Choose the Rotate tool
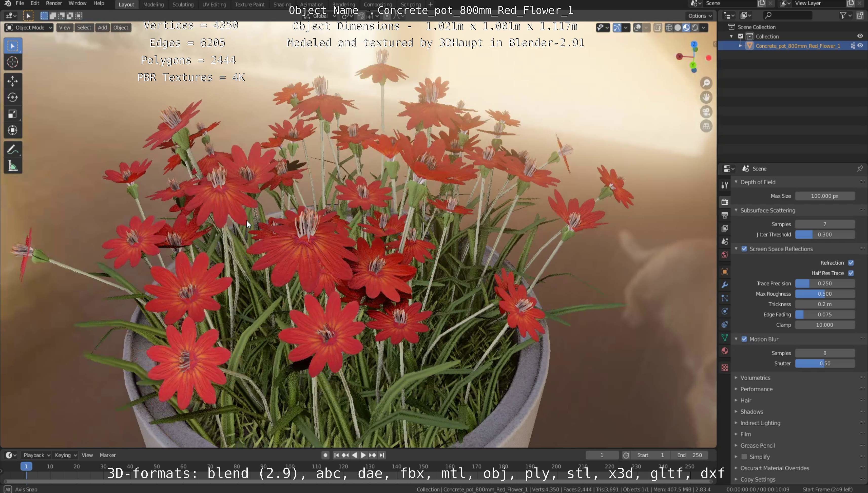The image size is (868, 493). point(12,98)
